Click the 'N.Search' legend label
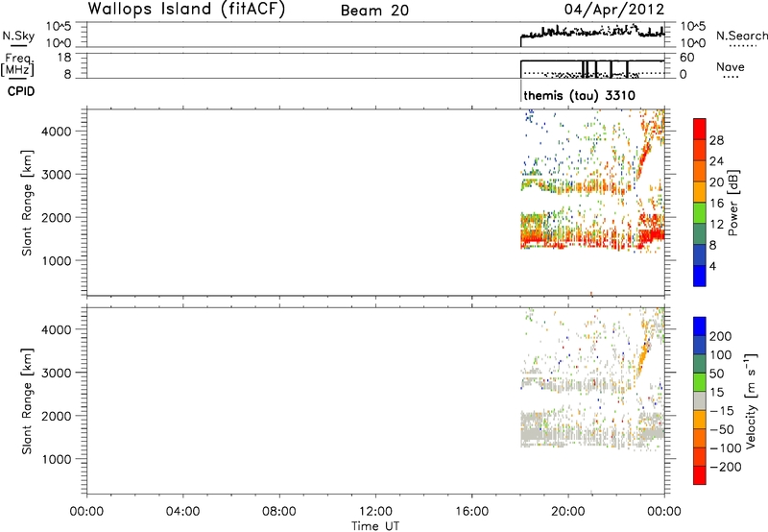This screenshot has width=768, height=532. tap(741, 36)
